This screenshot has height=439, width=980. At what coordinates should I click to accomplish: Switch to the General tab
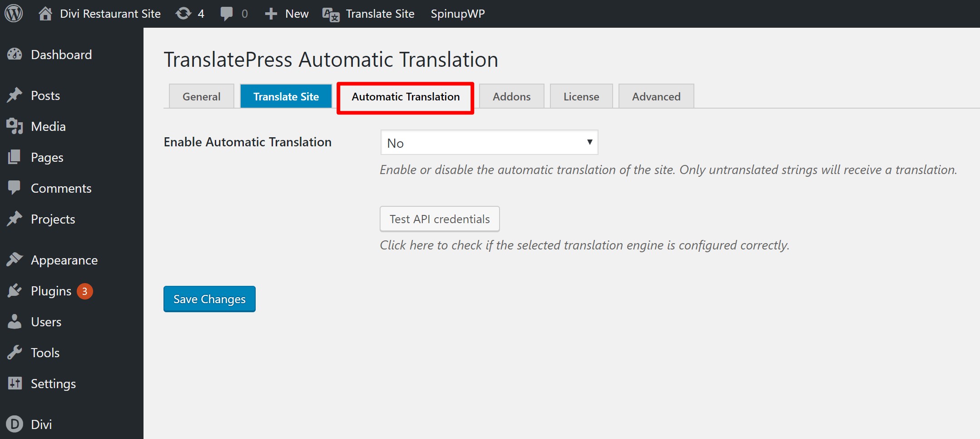coord(201,96)
